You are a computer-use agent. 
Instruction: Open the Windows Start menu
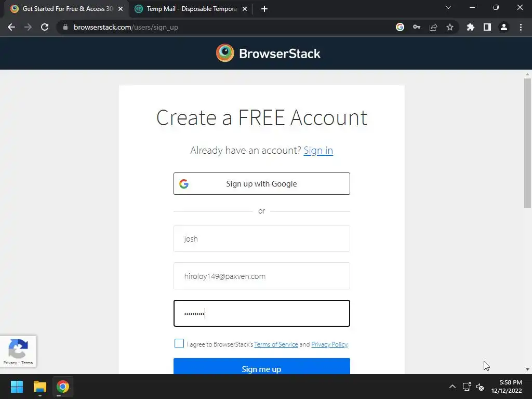point(17,387)
